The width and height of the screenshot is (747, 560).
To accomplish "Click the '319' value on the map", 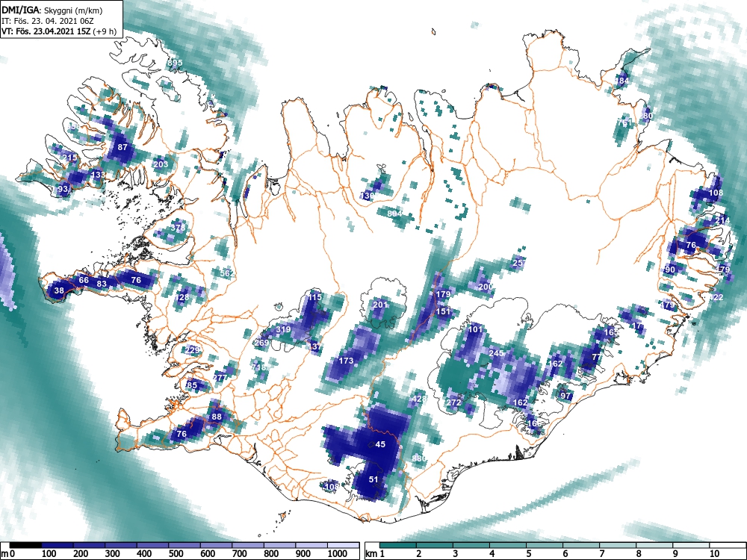I will click(x=283, y=329).
